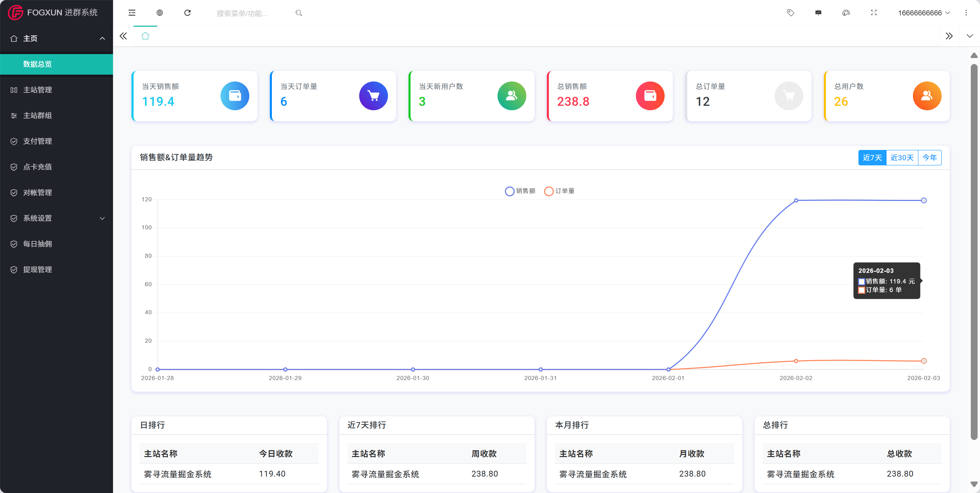Click the 2026-02-03 sales data point

tap(924, 201)
